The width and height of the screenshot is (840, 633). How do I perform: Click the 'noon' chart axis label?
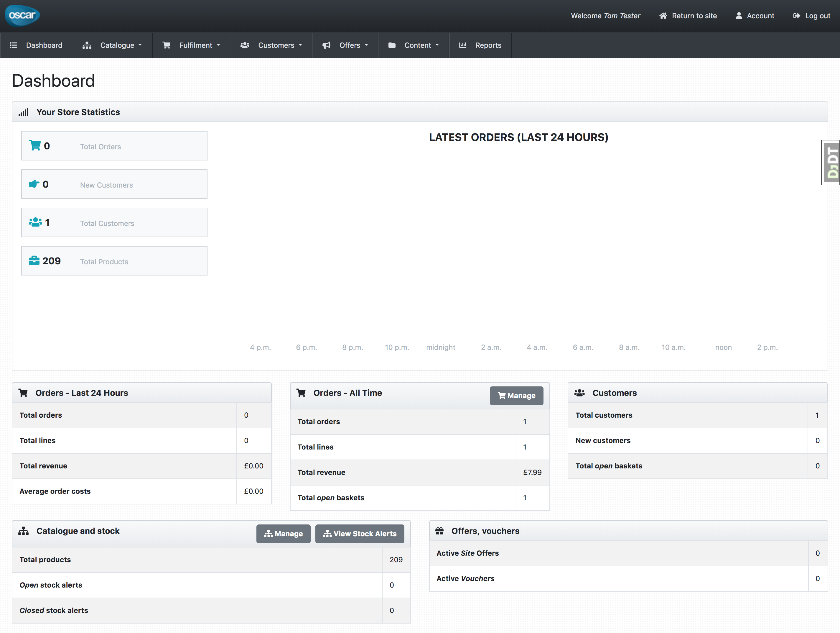pos(723,347)
